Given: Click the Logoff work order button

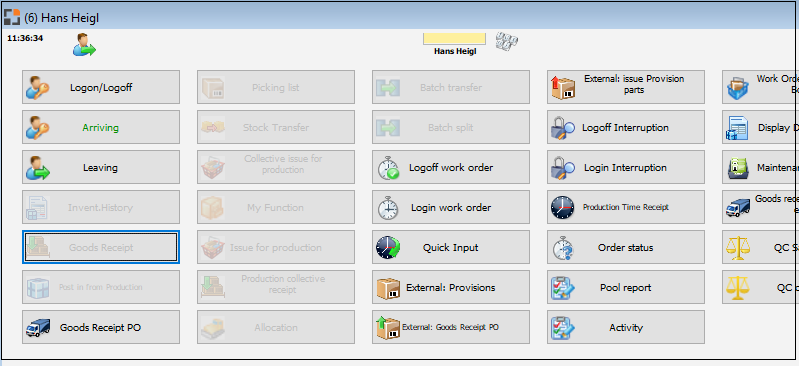Looking at the screenshot, I should (x=450, y=167).
